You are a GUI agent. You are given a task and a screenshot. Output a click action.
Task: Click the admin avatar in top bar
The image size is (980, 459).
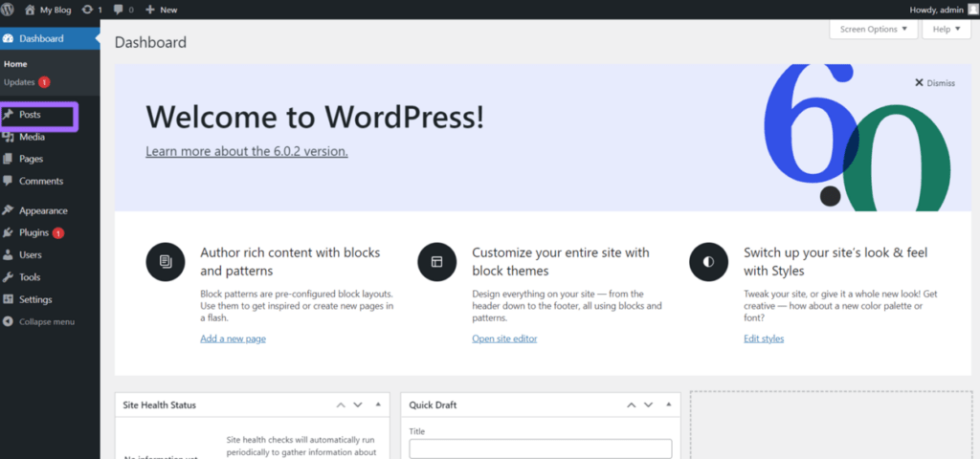pyautogui.click(x=973, y=10)
